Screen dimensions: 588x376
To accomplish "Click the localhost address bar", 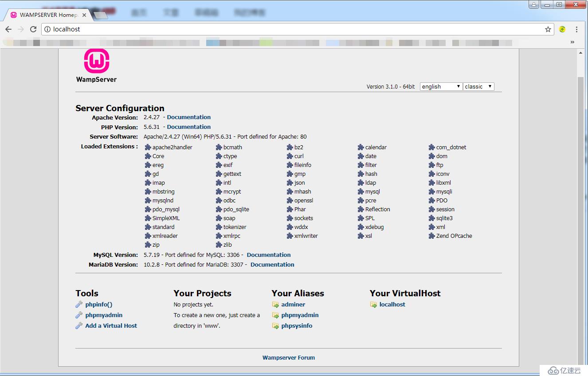I will [x=297, y=29].
